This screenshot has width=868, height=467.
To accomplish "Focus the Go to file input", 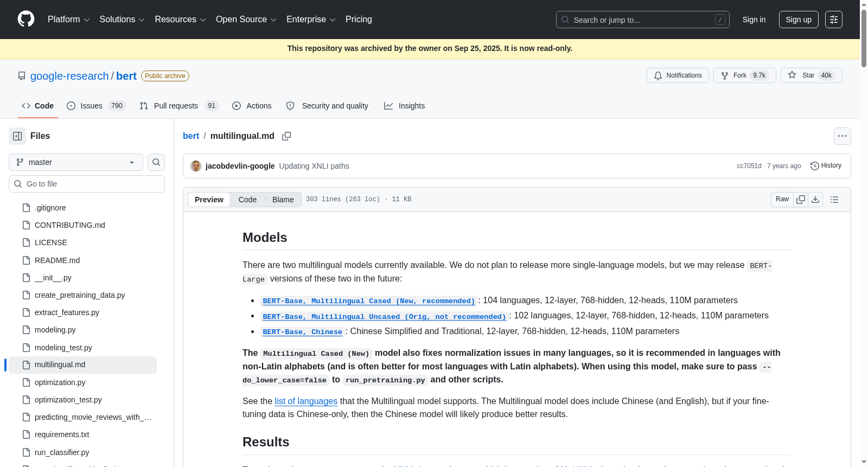I will click(x=87, y=184).
